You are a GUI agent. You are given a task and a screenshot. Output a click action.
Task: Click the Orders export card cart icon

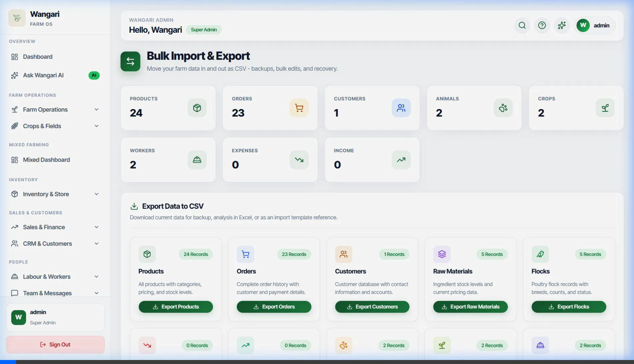(x=245, y=254)
